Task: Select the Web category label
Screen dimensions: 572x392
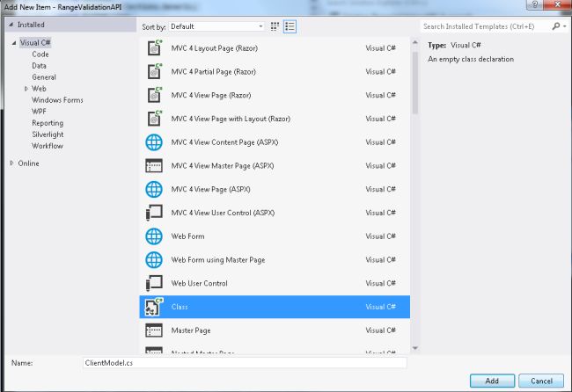Action: (39, 89)
